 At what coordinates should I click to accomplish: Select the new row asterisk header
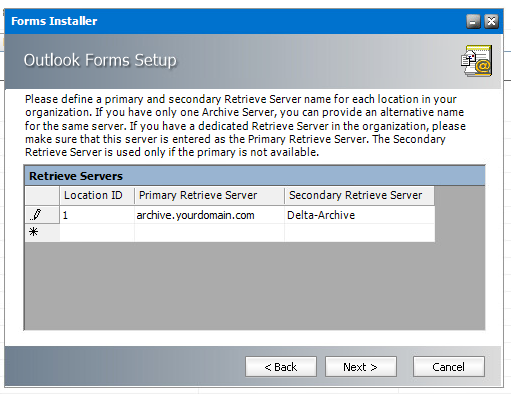[x=42, y=232]
